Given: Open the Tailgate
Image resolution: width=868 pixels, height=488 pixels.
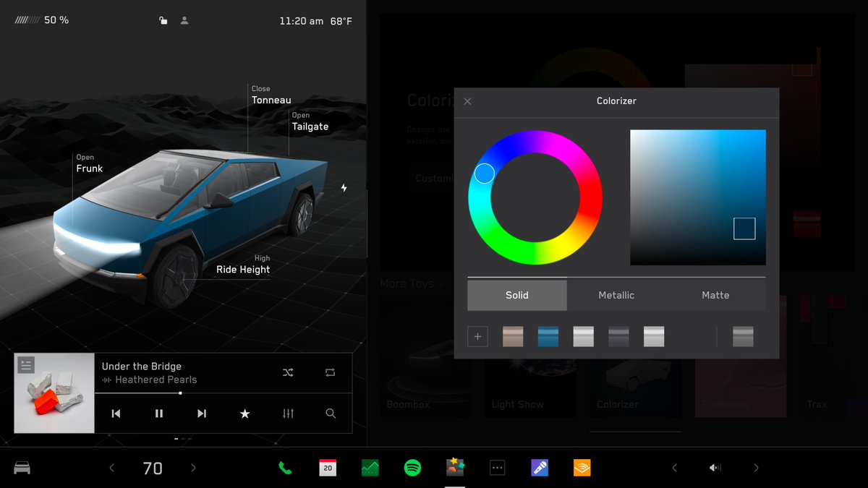Looking at the screenshot, I should point(310,121).
